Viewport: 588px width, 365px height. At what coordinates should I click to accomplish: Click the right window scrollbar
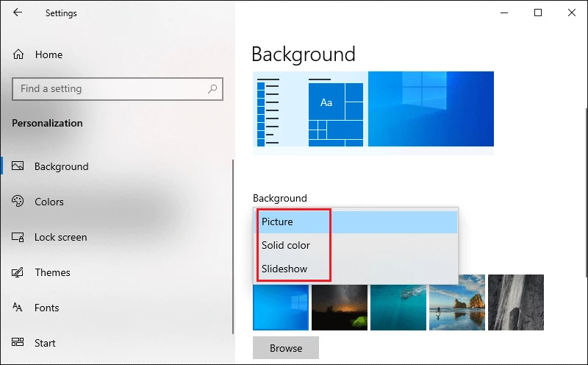click(x=586, y=191)
